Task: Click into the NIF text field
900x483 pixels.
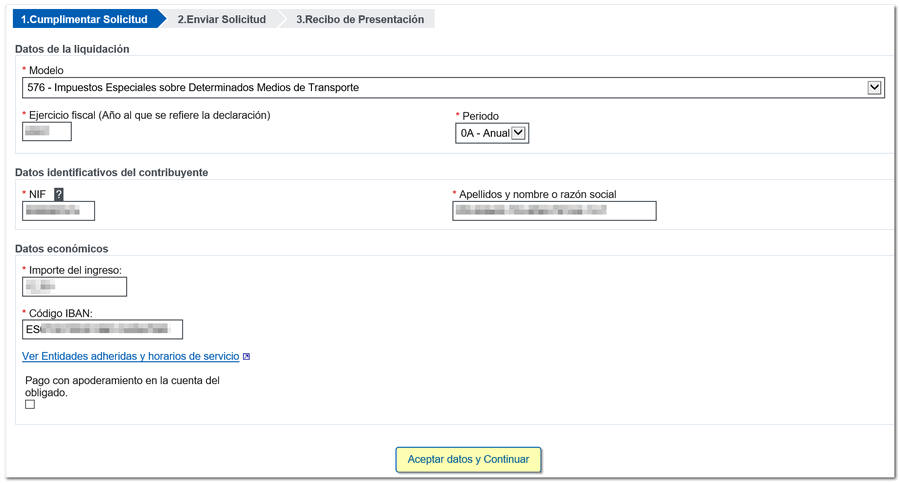Action: [58, 211]
